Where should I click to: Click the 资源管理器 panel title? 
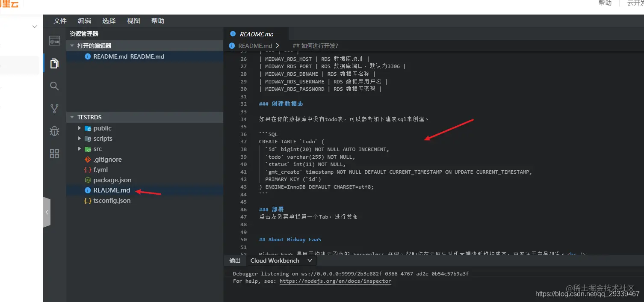pos(84,34)
